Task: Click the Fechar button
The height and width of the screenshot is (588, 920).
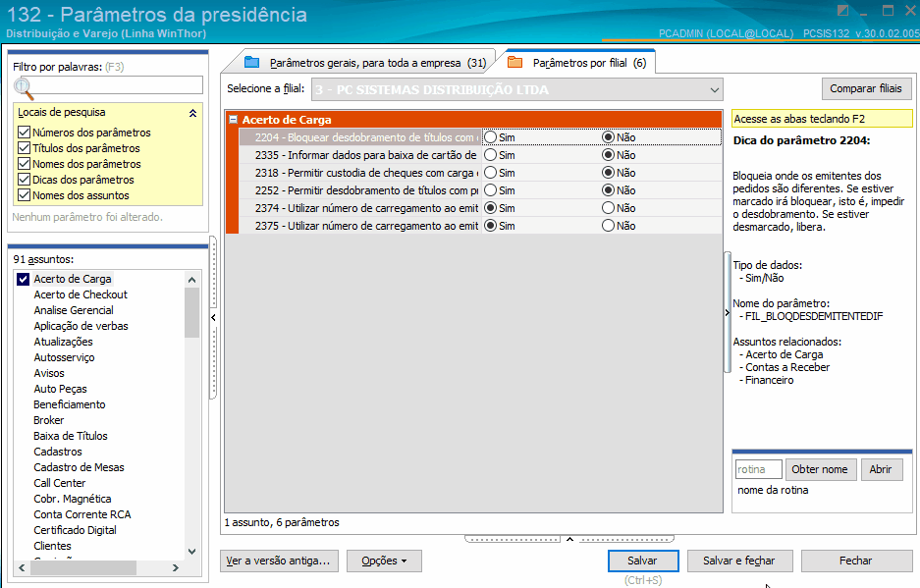Action: [x=856, y=561]
